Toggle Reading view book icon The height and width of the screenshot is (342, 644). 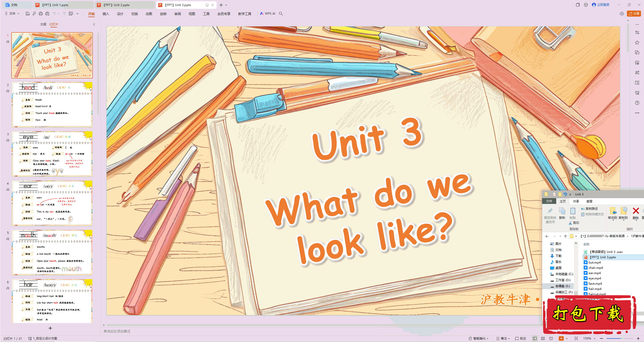point(551,338)
